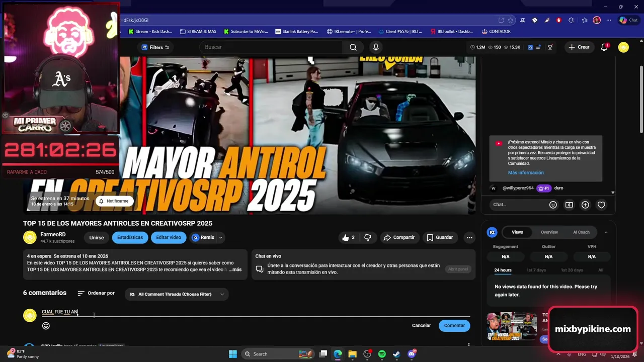Open the yellow account avatar menu
Viewport: 644px width, 362px height.
tap(623, 47)
